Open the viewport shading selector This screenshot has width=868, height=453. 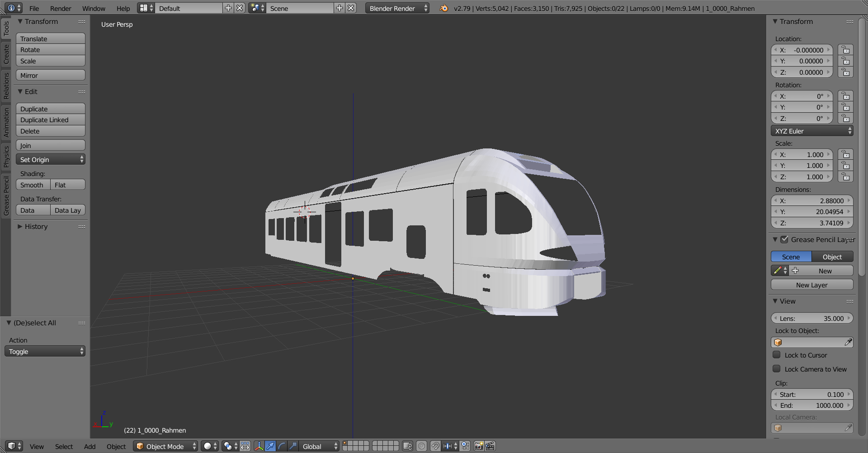click(x=210, y=446)
